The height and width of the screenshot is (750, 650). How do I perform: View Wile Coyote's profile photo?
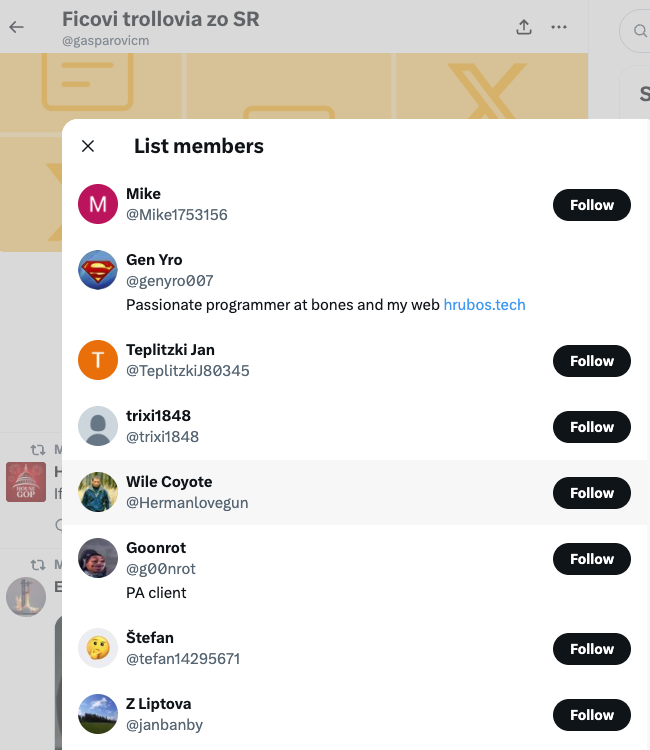[x=98, y=492]
